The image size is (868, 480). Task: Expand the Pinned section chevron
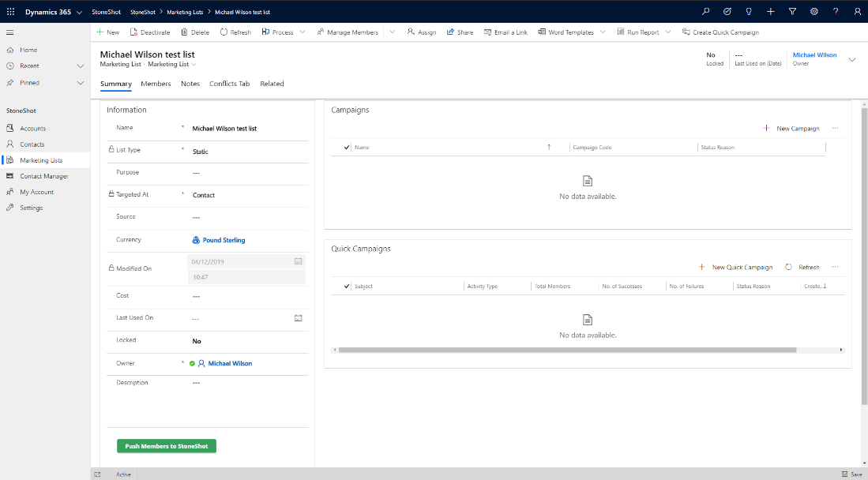coord(81,83)
